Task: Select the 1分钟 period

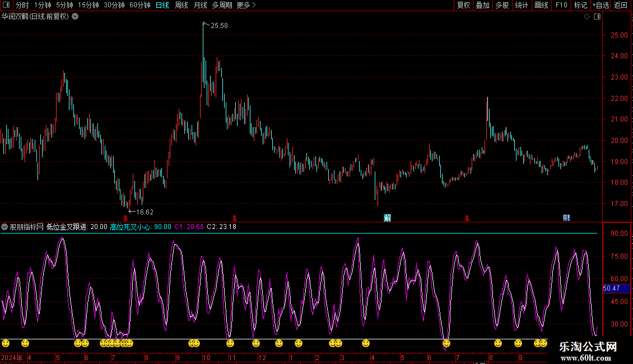Action: 43,5
